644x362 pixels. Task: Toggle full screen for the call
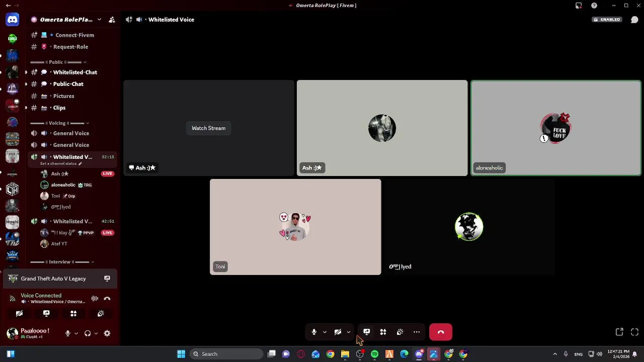634,332
